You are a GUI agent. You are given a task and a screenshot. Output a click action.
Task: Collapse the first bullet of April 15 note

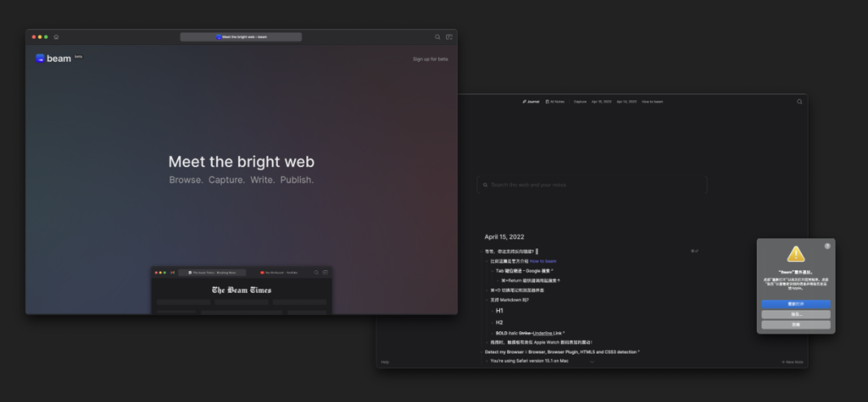(x=481, y=252)
